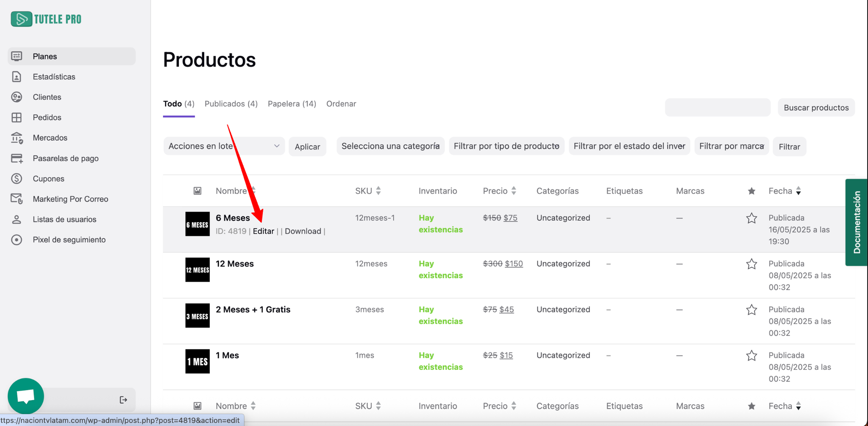Viewport: 868px width, 426px height.
Task: Toggle featured star for 12 Meses
Action: (751, 264)
